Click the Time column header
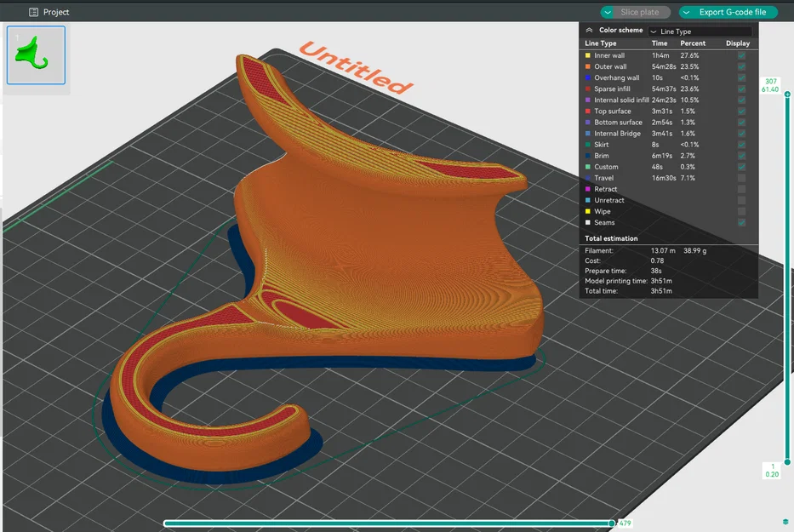The width and height of the screenshot is (794, 532). click(x=660, y=43)
